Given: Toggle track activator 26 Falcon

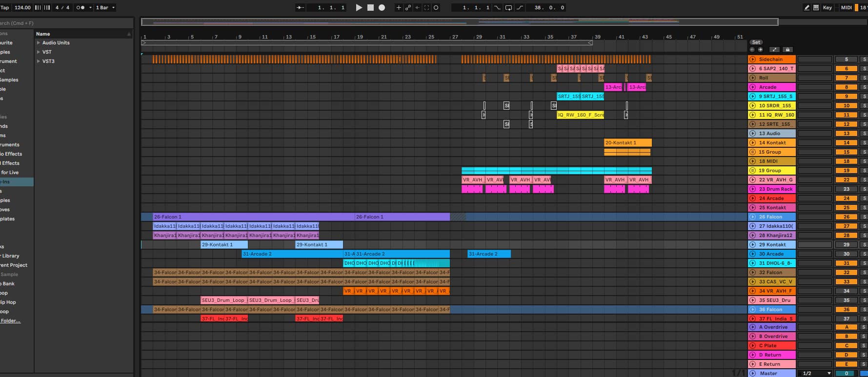Looking at the screenshot, I should tap(846, 217).
